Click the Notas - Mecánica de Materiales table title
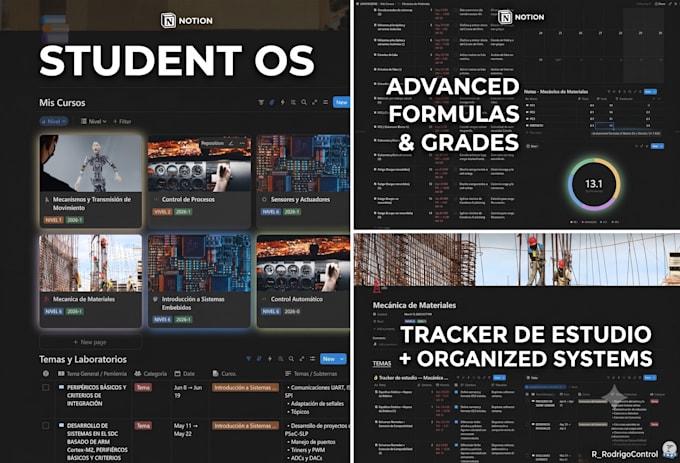680x463 pixels. [556, 91]
